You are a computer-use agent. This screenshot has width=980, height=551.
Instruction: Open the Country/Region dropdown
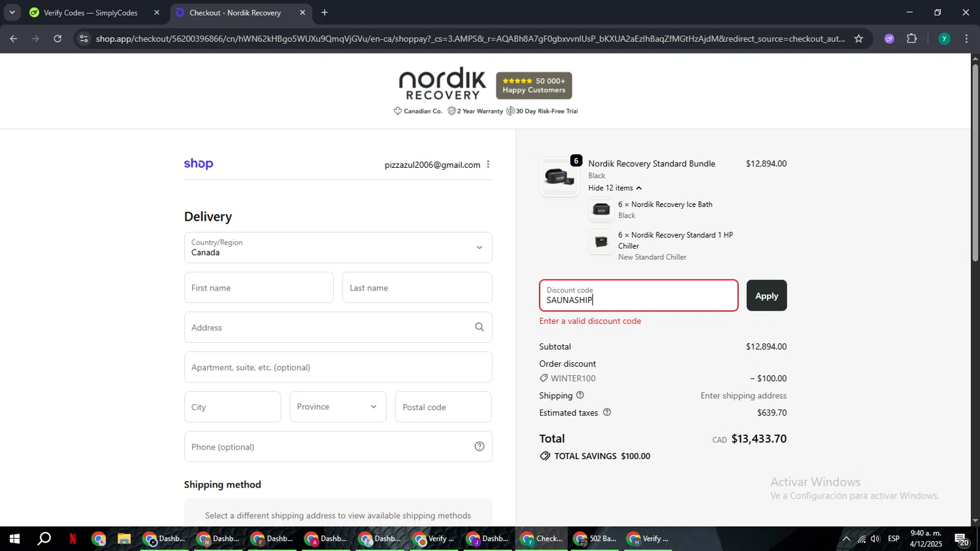point(338,247)
